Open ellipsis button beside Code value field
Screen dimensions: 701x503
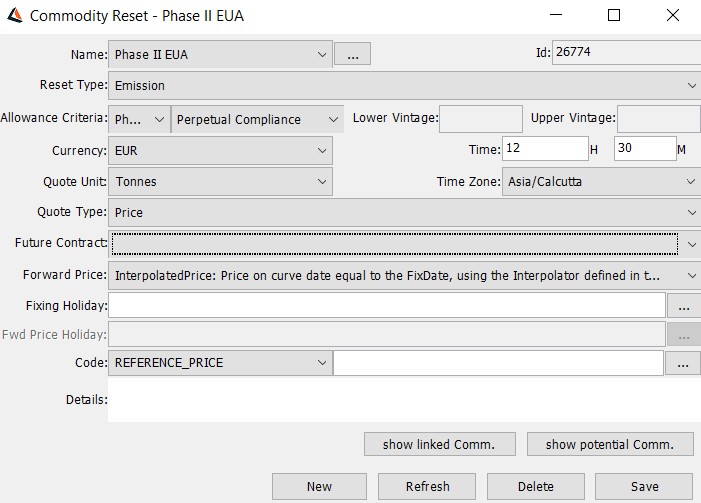[x=683, y=363]
